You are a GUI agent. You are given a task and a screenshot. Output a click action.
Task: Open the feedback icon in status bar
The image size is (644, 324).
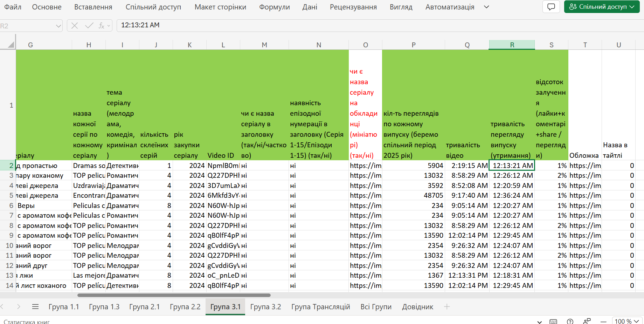click(587, 321)
